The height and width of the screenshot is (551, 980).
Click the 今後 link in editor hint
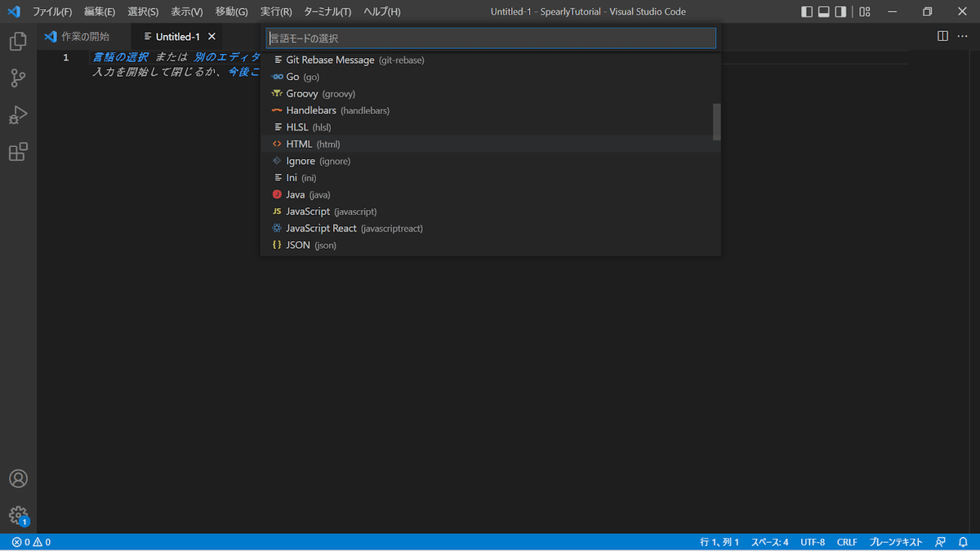243,73
